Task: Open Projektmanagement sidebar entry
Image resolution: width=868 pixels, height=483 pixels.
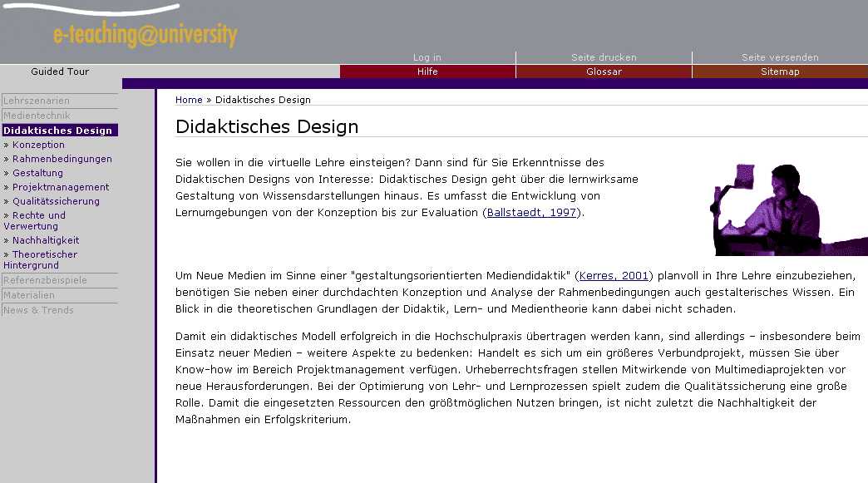Action: point(61,187)
